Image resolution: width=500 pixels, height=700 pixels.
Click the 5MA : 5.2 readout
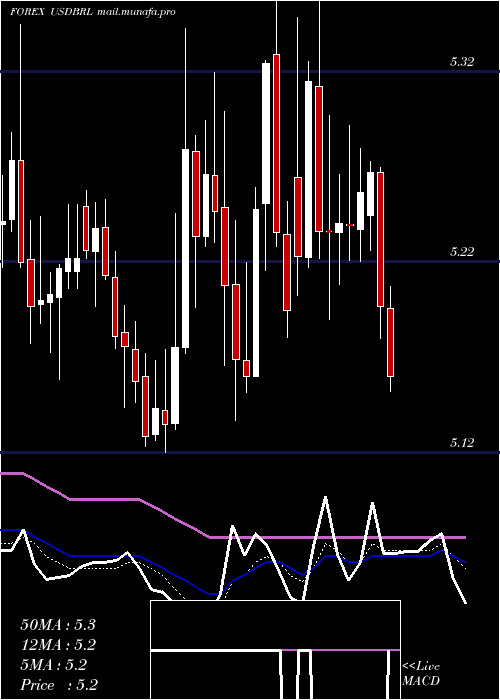(x=54, y=665)
